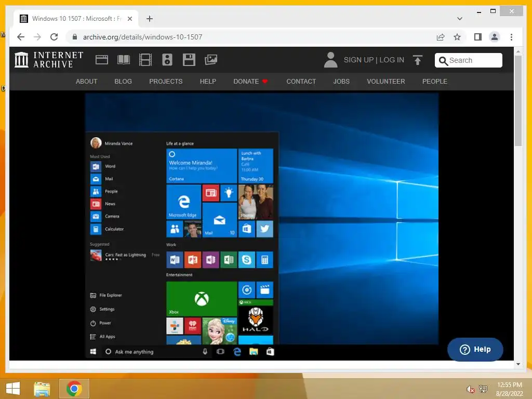Viewport: 532px width, 399px height.
Task: Select the Windows 10 1507 tab
Action: coord(76,19)
